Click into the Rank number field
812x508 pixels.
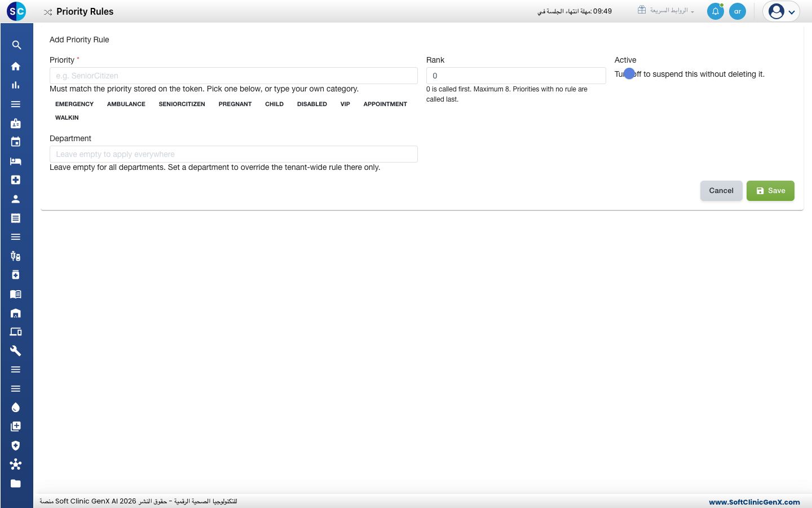coord(516,76)
